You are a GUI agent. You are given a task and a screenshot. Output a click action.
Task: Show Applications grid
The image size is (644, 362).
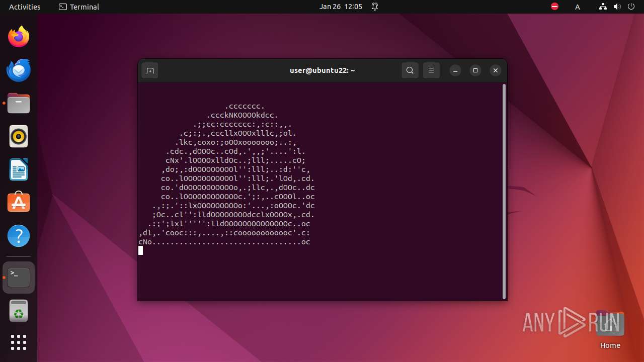[19, 342]
